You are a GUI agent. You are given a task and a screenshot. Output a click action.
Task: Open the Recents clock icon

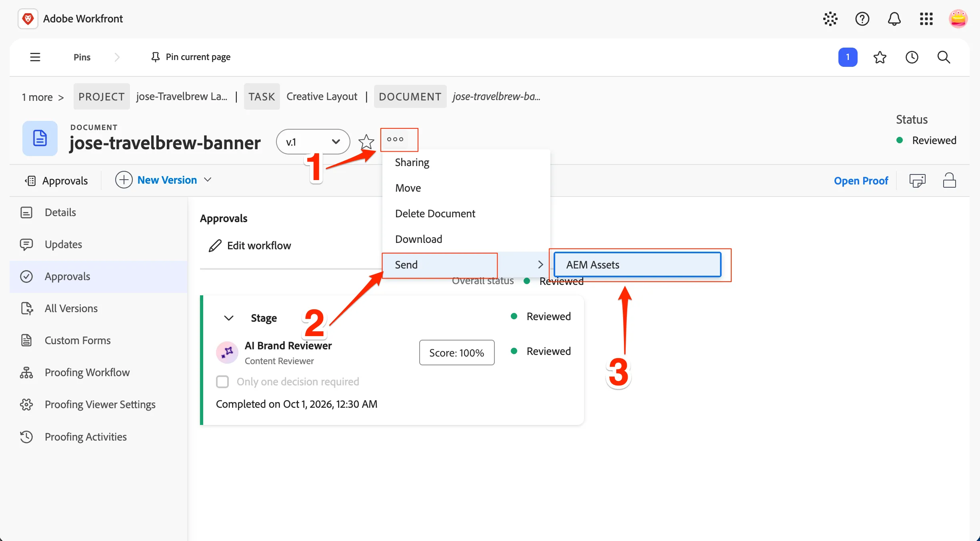coord(912,57)
